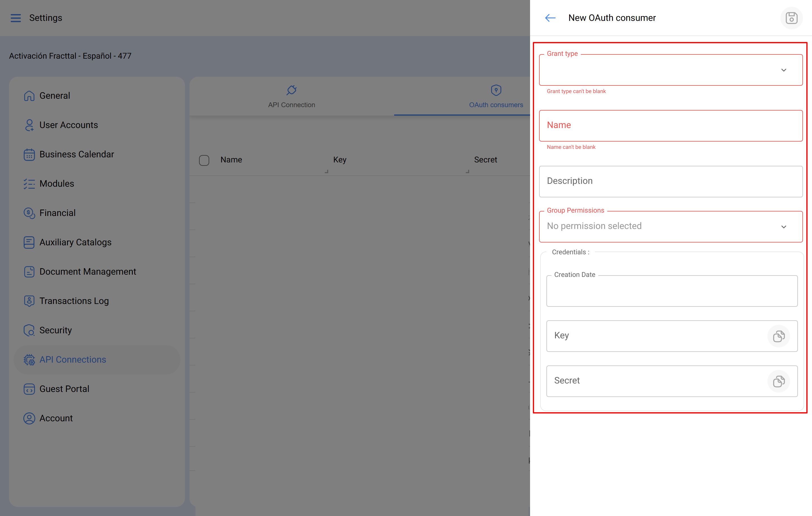Open the User Accounts settings section
This screenshot has height=516, width=812.
[69, 125]
